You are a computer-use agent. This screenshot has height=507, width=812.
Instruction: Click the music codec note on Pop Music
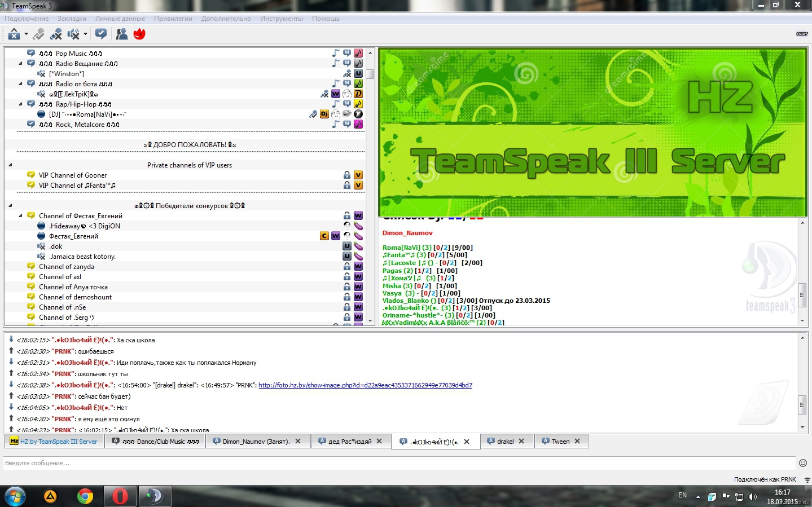[336, 54]
